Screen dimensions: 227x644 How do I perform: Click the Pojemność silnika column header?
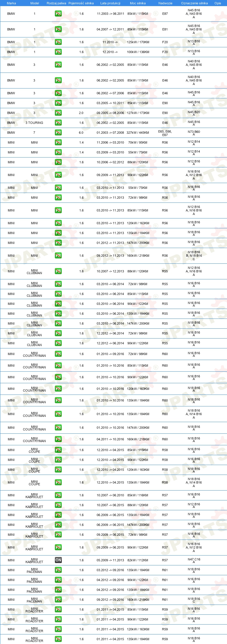pyautogui.click(x=81, y=3)
